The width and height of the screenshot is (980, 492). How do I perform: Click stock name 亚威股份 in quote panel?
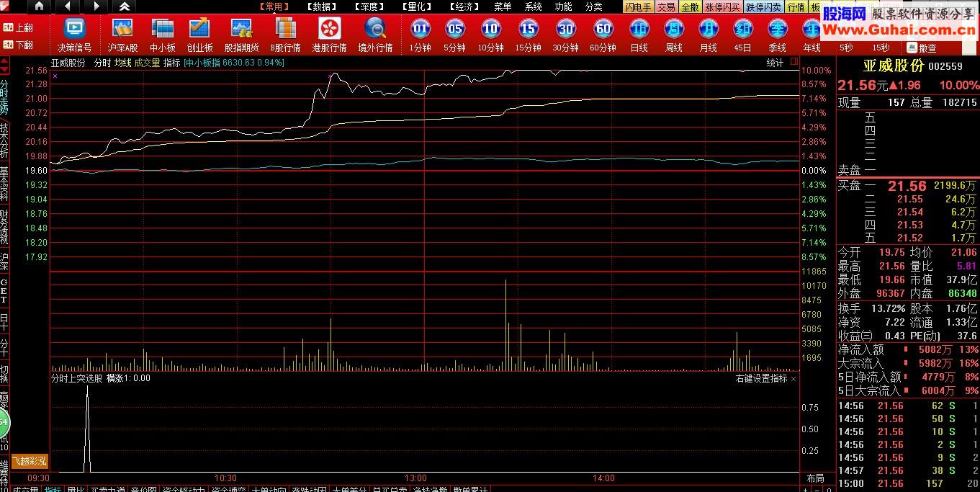(894, 66)
